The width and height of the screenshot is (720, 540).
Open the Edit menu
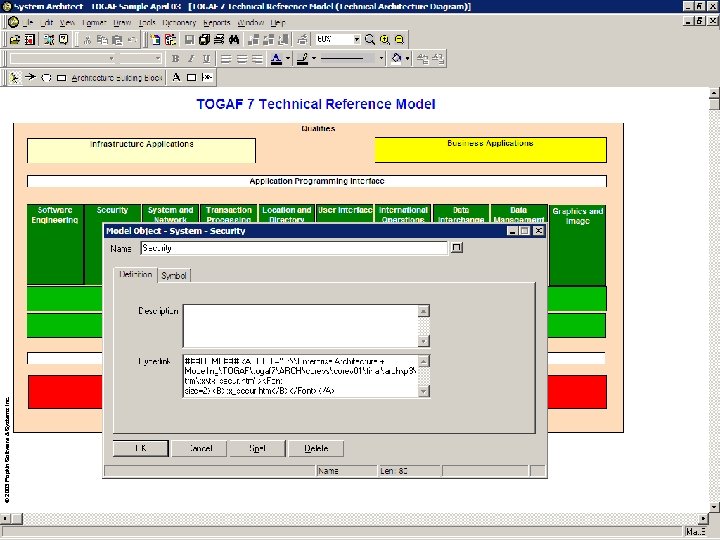pos(47,22)
